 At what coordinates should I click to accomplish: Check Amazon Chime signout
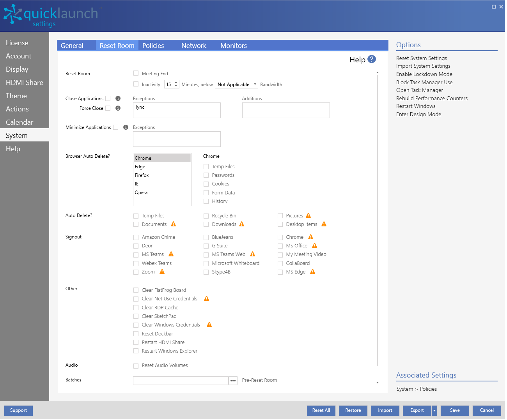pos(136,237)
